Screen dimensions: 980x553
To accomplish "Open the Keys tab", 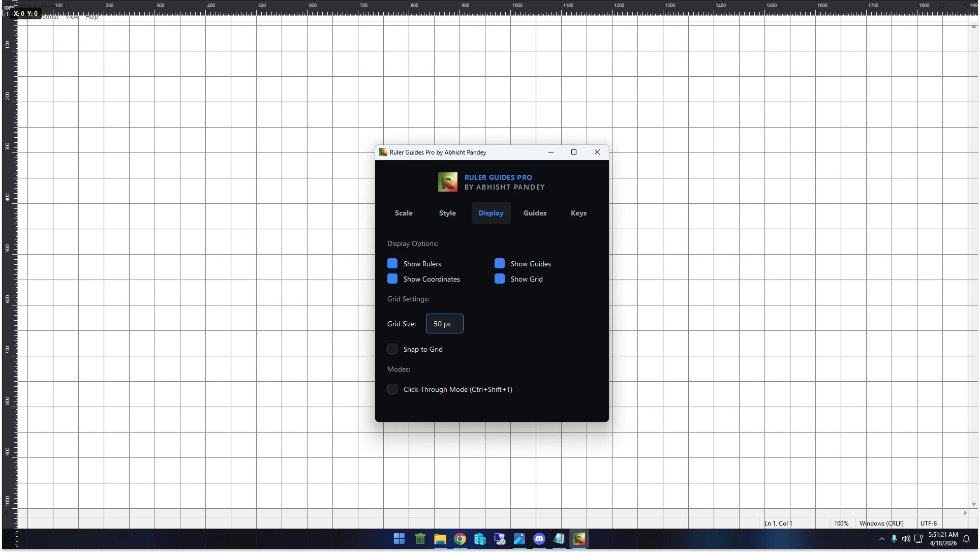I will [578, 213].
